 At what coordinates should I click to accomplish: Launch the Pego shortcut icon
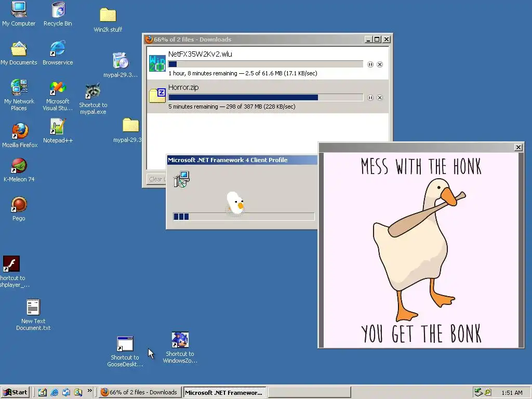pyautogui.click(x=19, y=204)
